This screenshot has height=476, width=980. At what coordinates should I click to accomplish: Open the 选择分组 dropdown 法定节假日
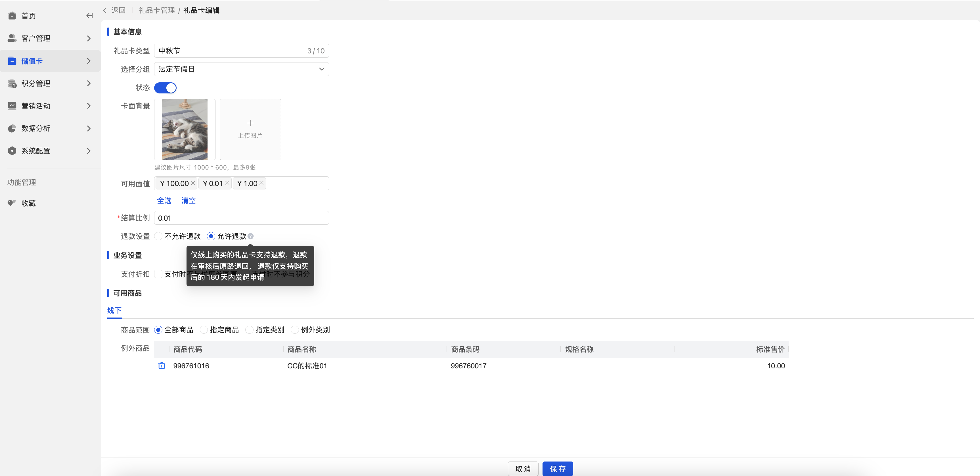coord(242,69)
